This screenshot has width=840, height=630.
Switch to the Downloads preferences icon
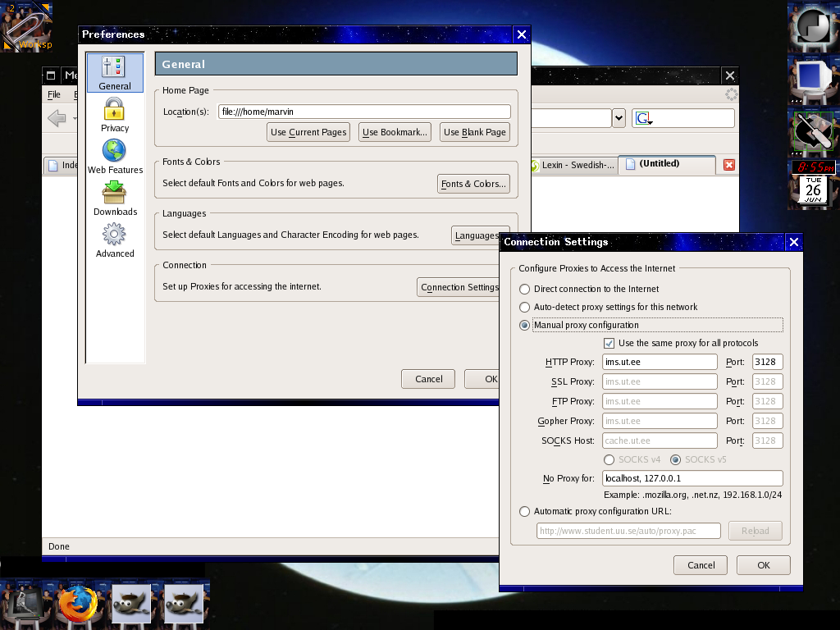[x=115, y=198]
